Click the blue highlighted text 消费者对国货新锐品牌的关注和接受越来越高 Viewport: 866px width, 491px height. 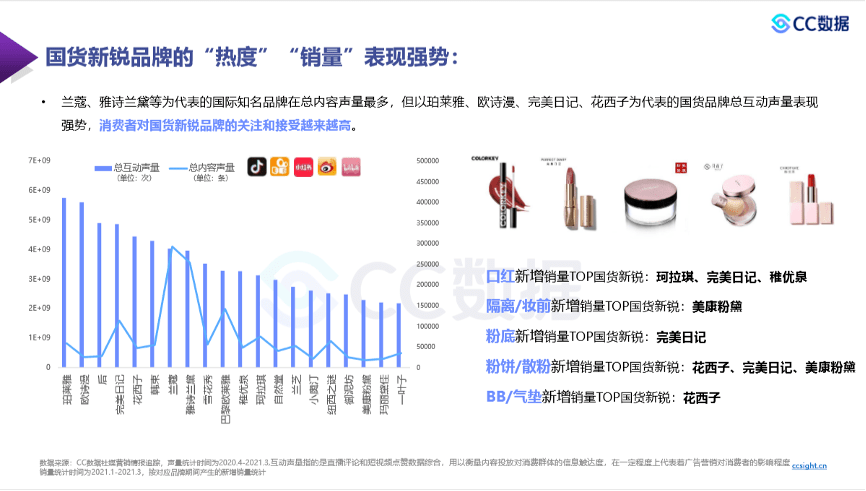225,126
